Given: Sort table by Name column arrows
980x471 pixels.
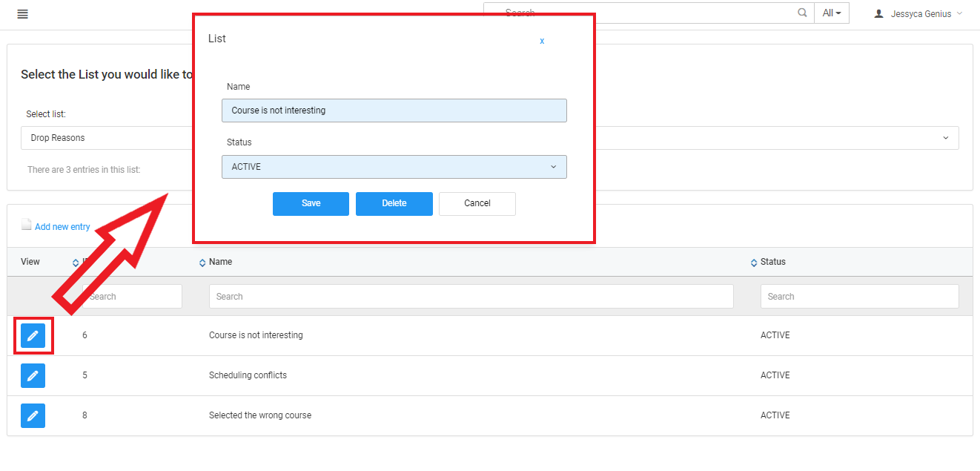Looking at the screenshot, I should coord(202,263).
